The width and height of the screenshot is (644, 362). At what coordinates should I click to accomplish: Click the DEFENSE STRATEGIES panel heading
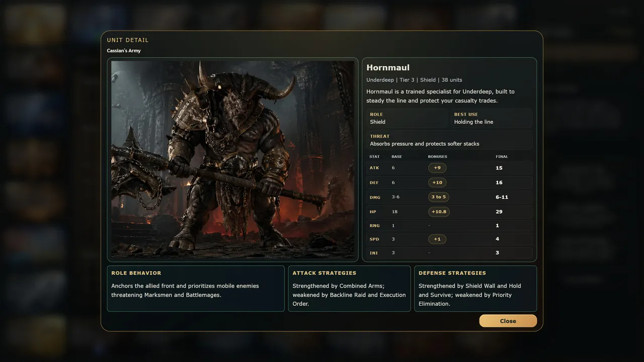(x=452, y=273)
